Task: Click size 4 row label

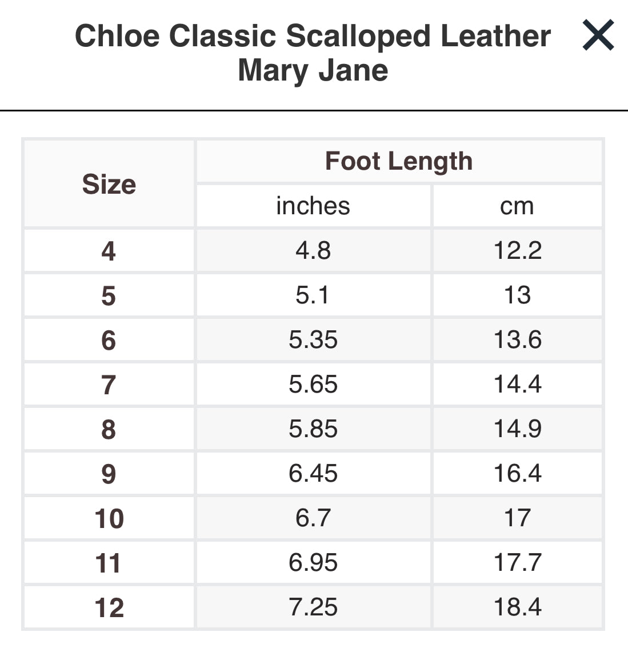Action: pyautogui.click(x=109, y=251)
